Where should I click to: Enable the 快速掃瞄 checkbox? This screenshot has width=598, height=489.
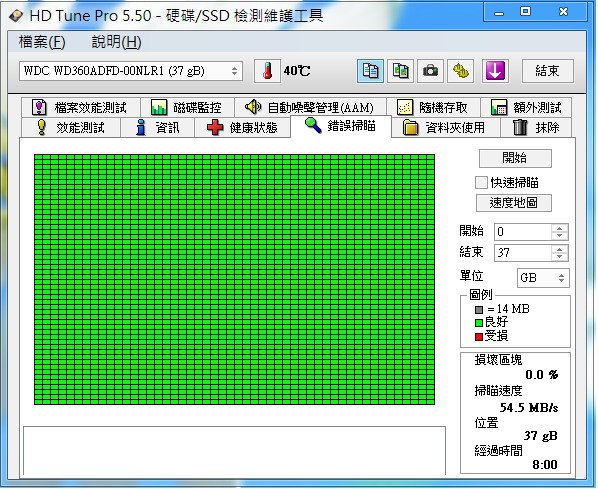pyautogui.click(x=481, y=183)
